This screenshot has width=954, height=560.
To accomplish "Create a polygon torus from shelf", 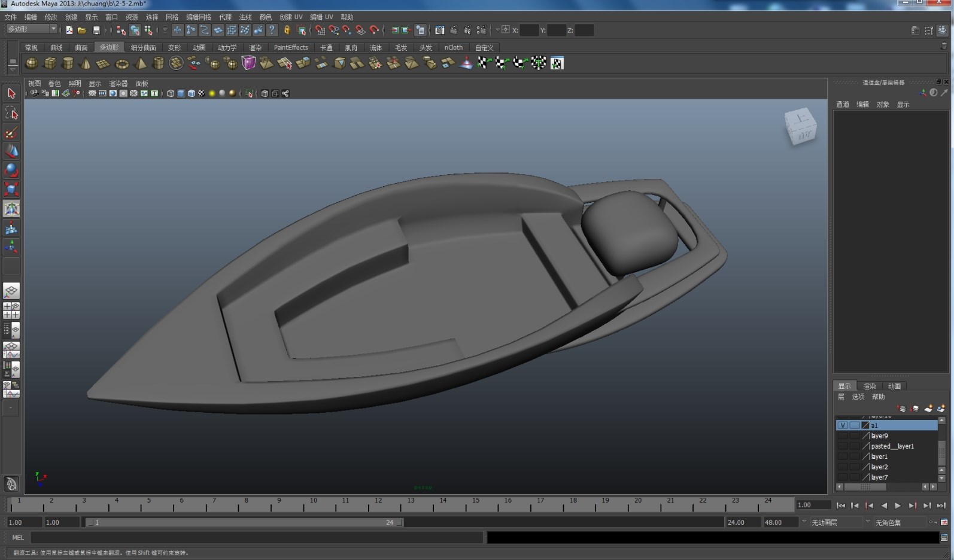I will click(122, 63).
